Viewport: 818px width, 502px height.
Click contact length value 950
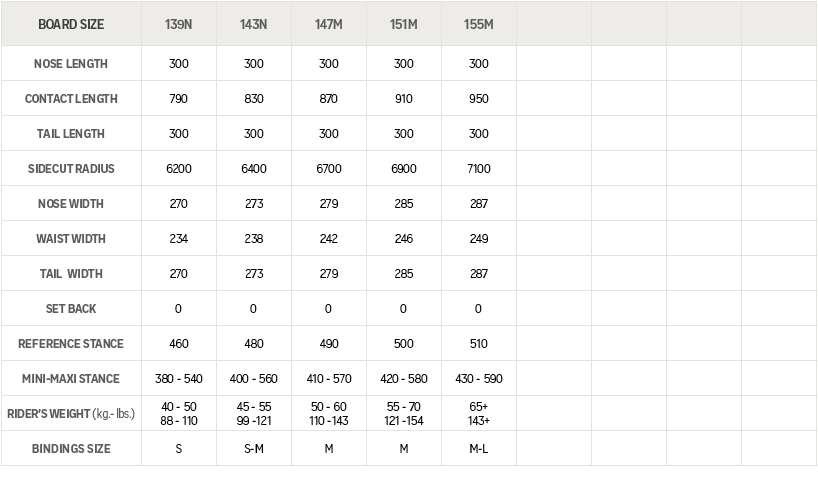coord(478,99)
